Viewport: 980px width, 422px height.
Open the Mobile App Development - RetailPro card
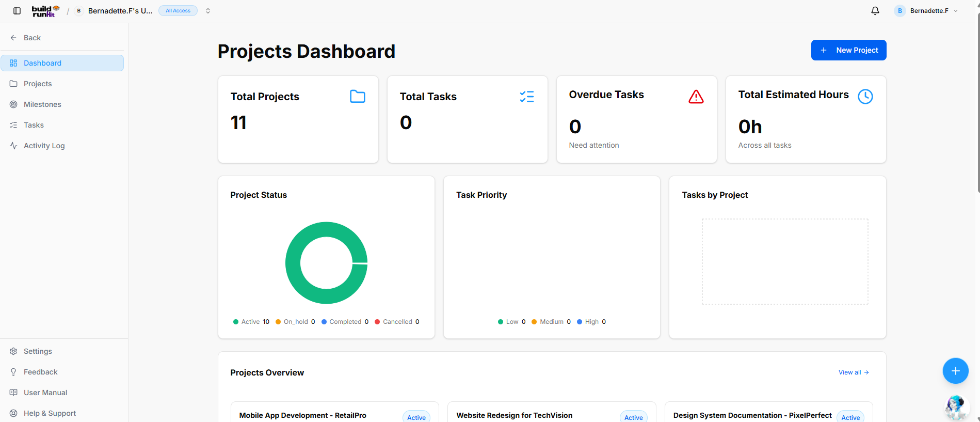[335, 412]
